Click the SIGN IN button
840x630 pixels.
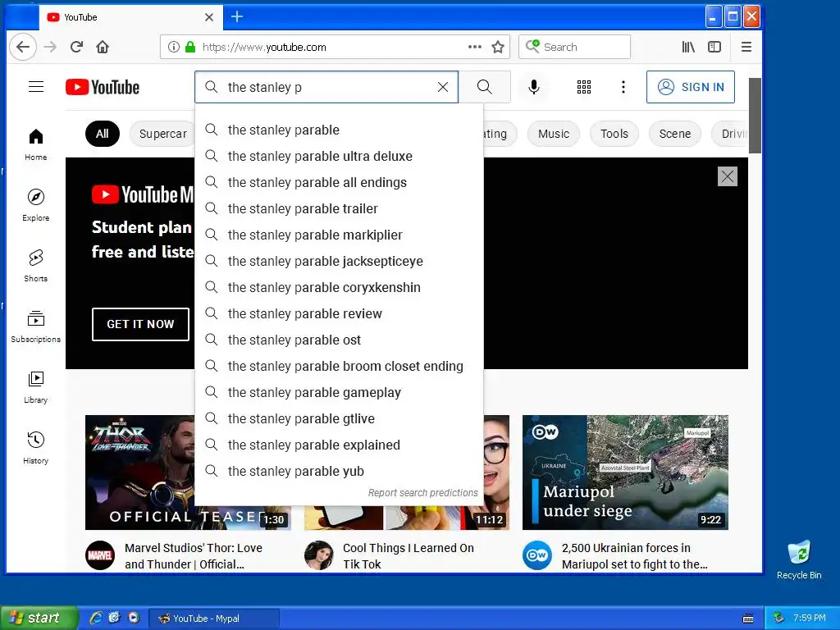(691, 87)
